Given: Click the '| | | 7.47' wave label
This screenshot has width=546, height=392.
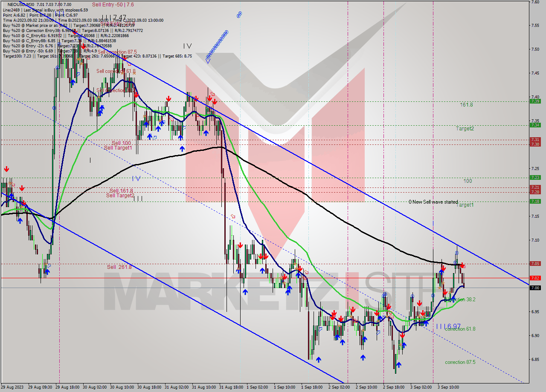Looking at the screenshot, I should [114, 17].
